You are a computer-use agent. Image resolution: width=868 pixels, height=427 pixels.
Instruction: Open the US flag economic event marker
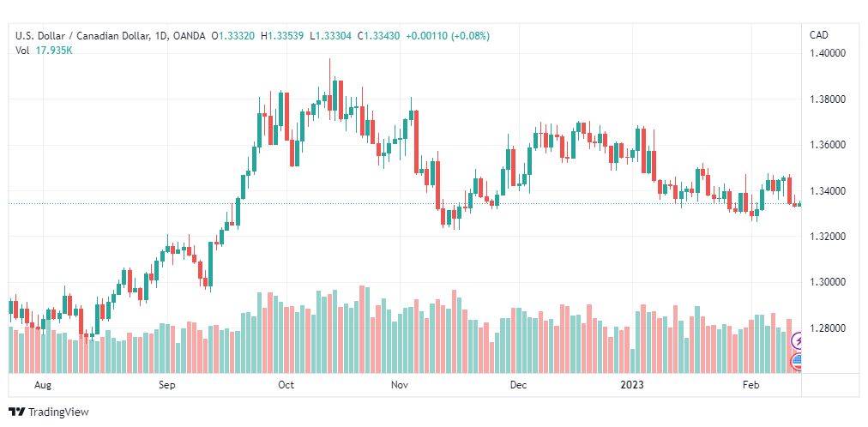(797, 363)
